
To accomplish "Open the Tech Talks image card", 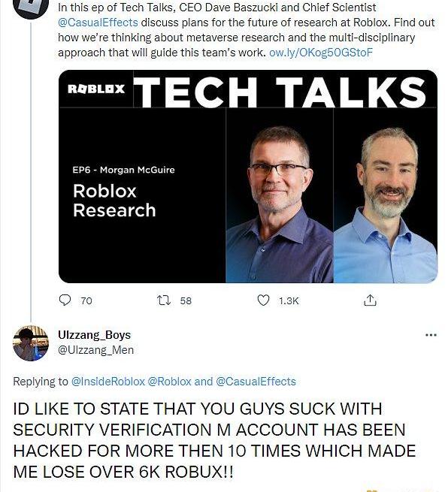I will pyautogui.click(x=248, y=177).
